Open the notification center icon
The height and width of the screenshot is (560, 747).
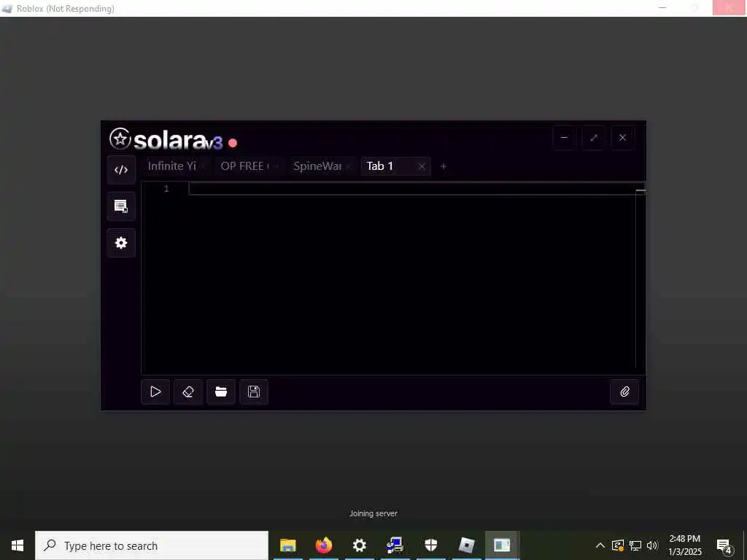(x=724, y=546)
